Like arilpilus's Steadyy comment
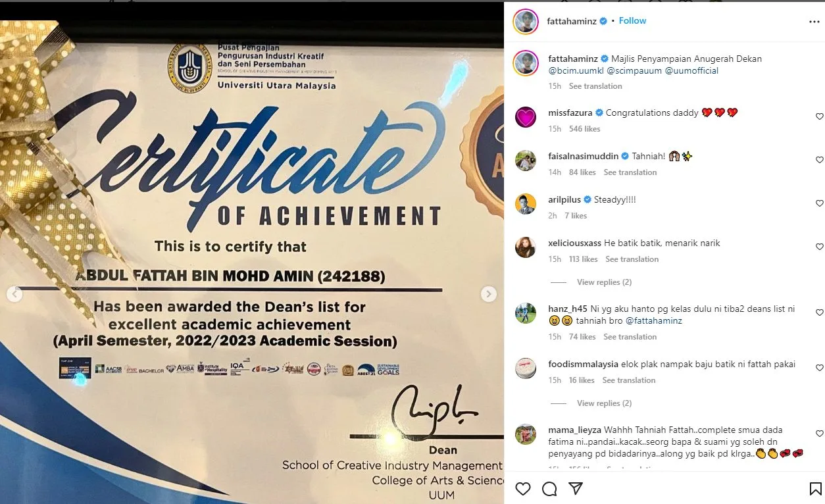The width and height of the screenshot is (825, 504). pyautogui.click(x=819, y=203)
